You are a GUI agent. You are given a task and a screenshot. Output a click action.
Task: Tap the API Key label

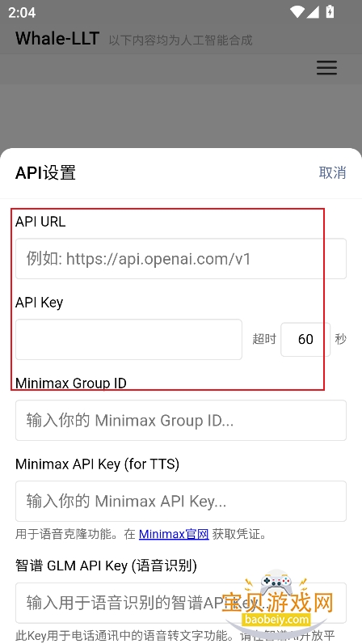40,303
